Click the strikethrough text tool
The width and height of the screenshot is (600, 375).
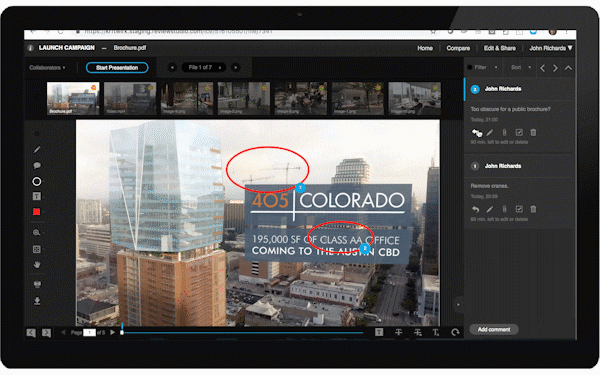pyautogui.click(x=398, y=332)
